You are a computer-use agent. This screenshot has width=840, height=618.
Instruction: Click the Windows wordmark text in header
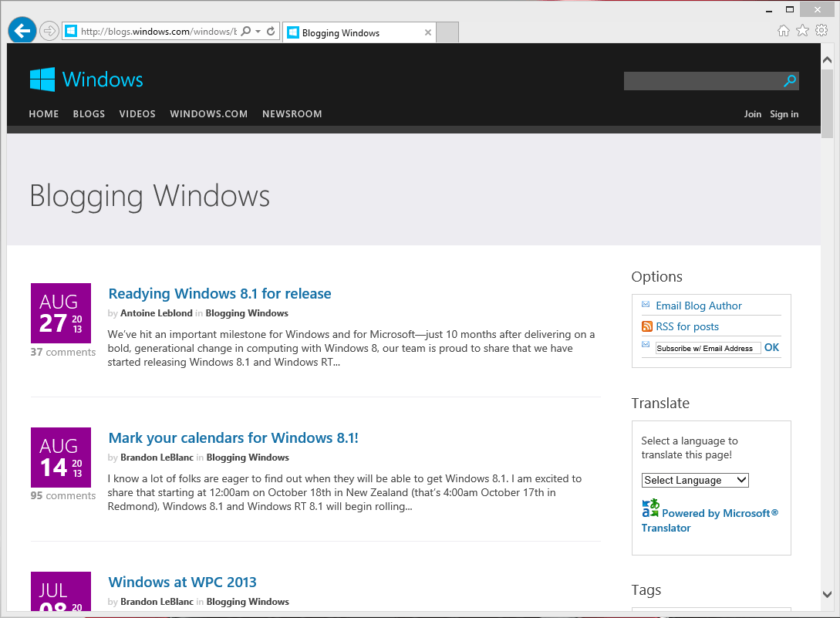click(103, 79)
